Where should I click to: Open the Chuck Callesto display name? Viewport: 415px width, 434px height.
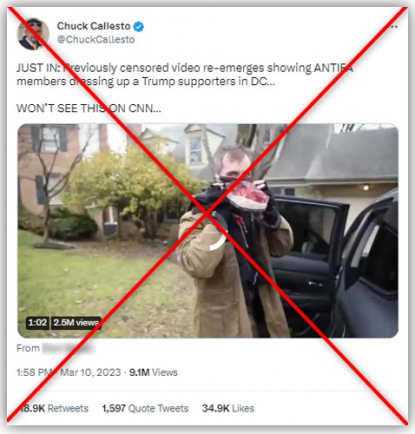pos(94,26)
